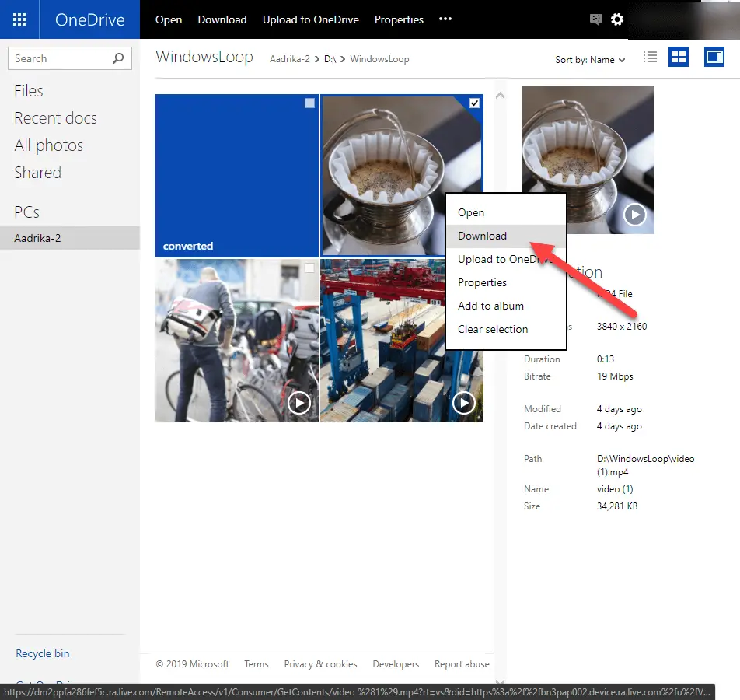Go to Recent docs in sidebar
Screen dimensions: 740x700
click(x=56, y=118)
